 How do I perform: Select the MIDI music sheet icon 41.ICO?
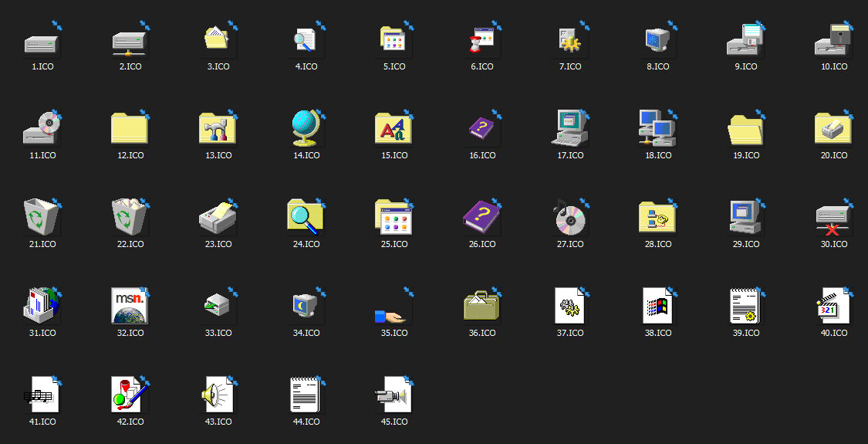pos(42,394)
